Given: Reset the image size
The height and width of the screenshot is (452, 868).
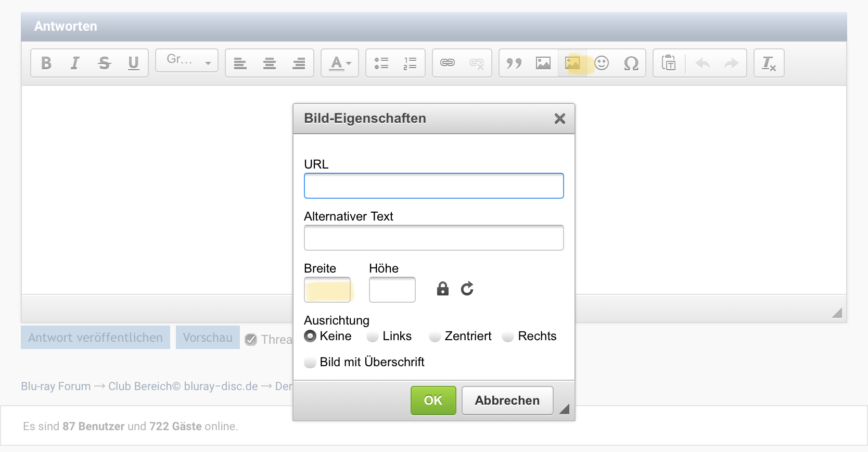Looking at the screenshot, I should tap(467, 289).
